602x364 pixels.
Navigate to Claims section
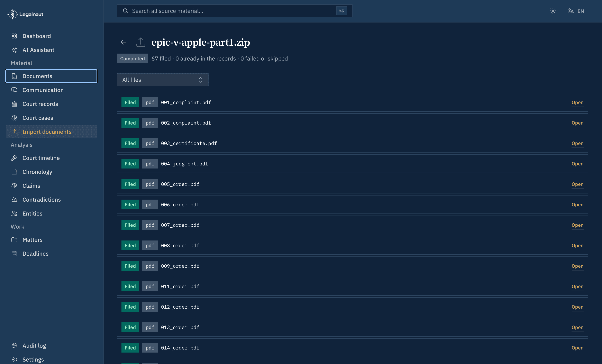[51, 186]
